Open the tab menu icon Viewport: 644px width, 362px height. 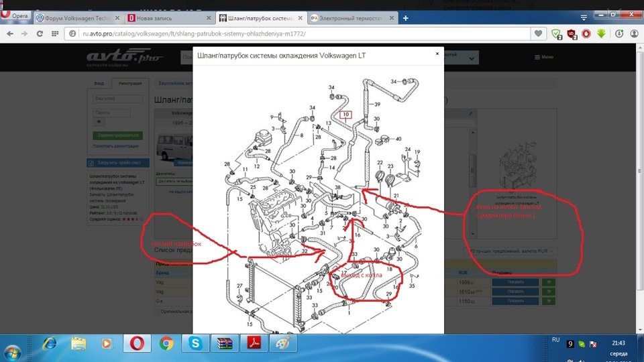[584, 17]
